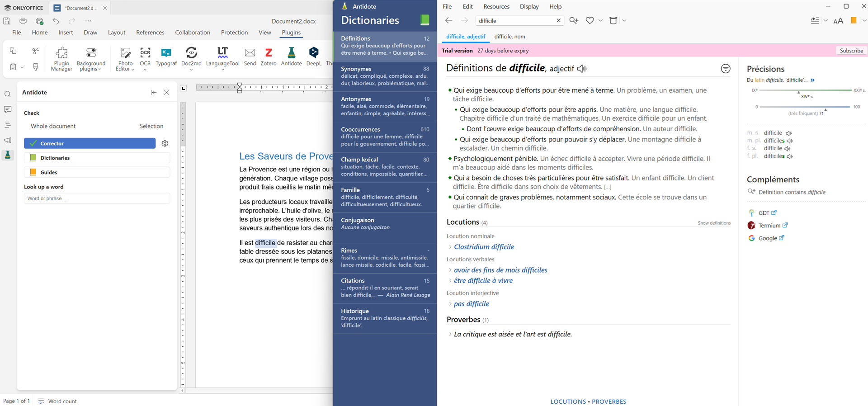Open Background plugins dropdown
Image resolution: width=868 pixels, height=406 pixels.
coord(91,59)
